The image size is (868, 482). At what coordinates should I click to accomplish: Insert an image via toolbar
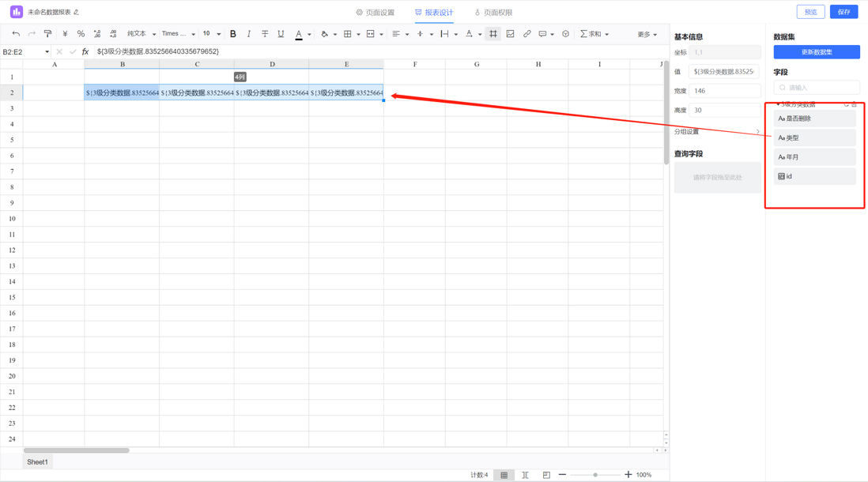point(511,34)
